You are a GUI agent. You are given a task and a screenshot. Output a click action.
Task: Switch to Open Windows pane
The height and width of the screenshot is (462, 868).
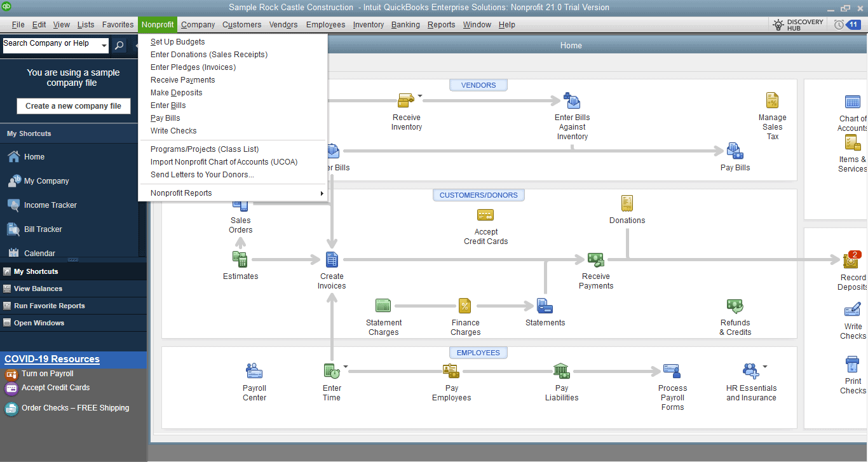[x=73, y=323]
